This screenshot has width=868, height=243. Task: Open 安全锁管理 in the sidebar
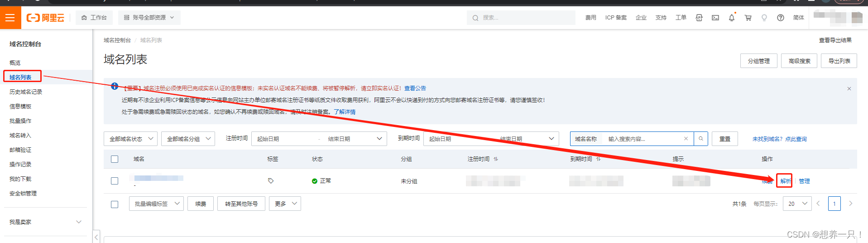tap(23, 193)
